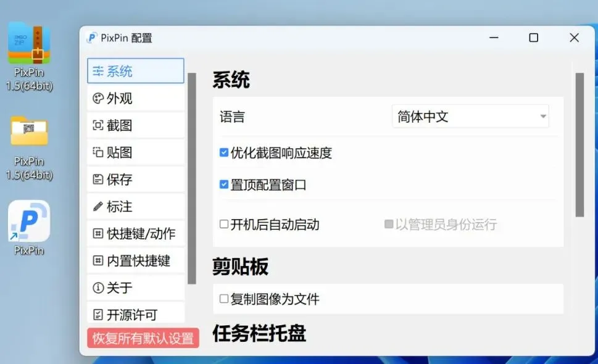Image resolution: width=598 pixels, height=364 pixels.
Task: Select the 系统 sidebar item
Action: (x=135, y=71)
